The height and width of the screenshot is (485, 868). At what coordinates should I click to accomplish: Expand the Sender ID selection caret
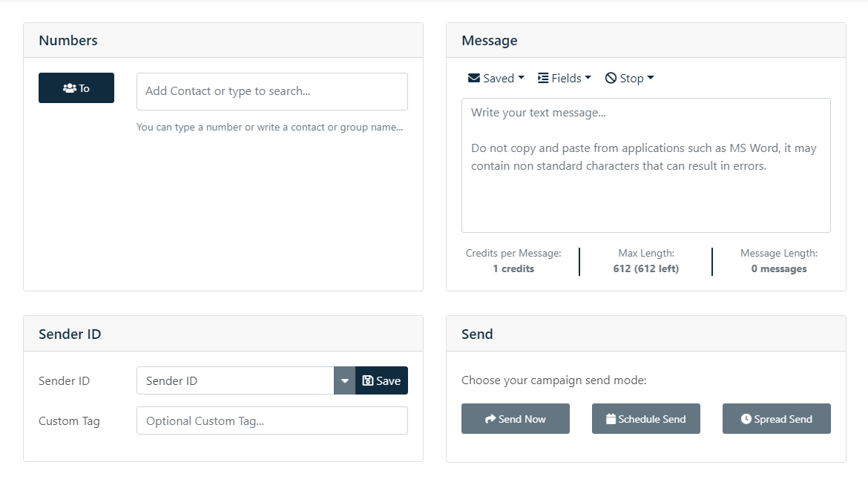coord(343,380)
